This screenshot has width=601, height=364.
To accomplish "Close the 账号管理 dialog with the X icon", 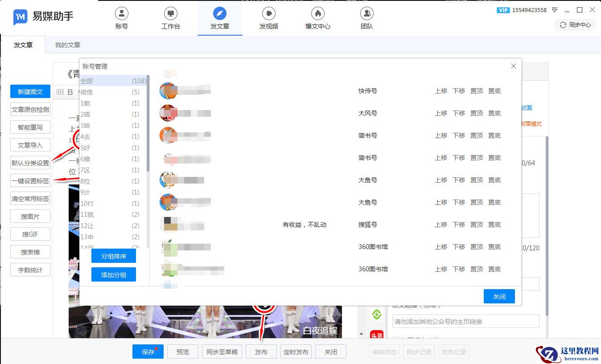I will tap(514, 66).
